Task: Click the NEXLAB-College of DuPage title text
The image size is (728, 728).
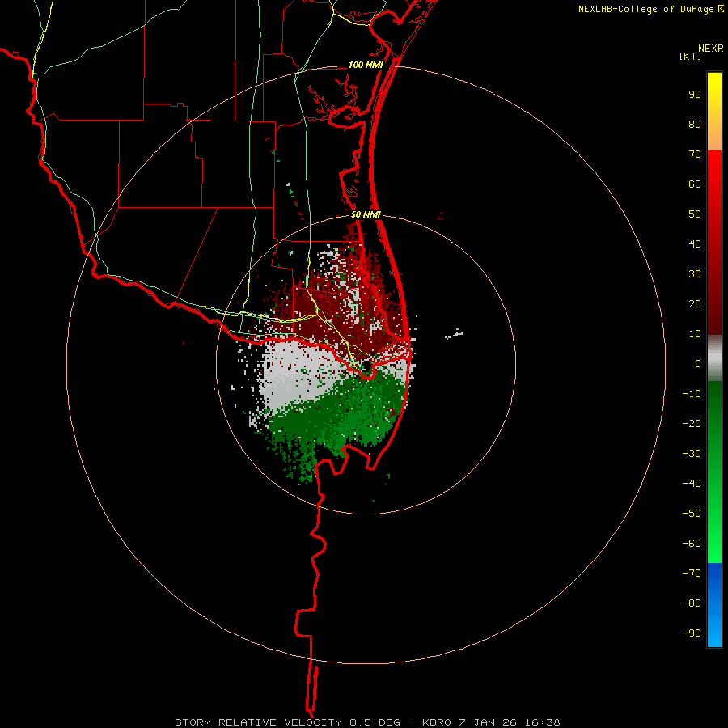Action: click(x=646, y=9)
